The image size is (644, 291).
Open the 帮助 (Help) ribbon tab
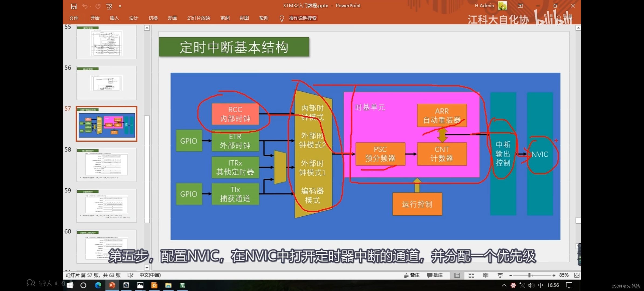264,18
